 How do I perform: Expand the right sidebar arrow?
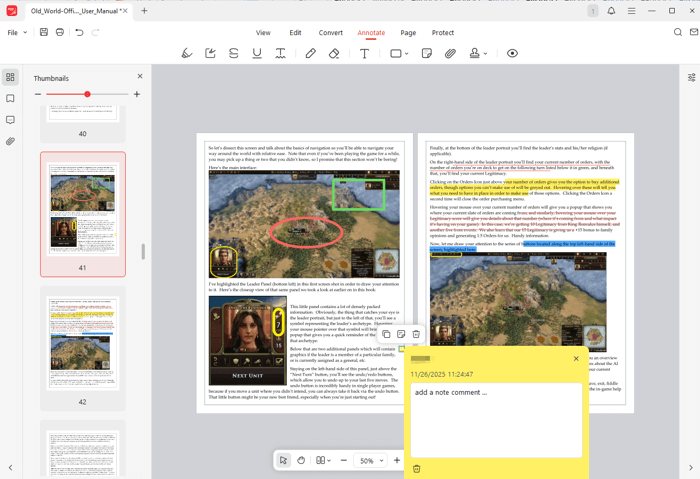(691, 467)
